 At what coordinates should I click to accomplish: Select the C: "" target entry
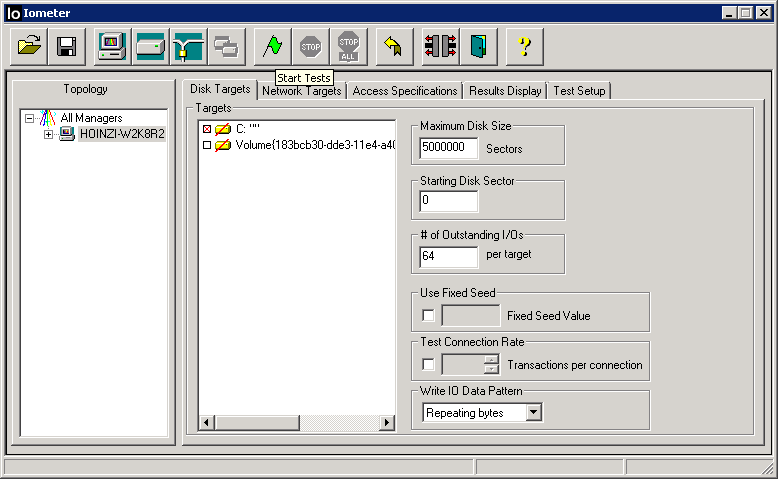click(x=248, y=129)
